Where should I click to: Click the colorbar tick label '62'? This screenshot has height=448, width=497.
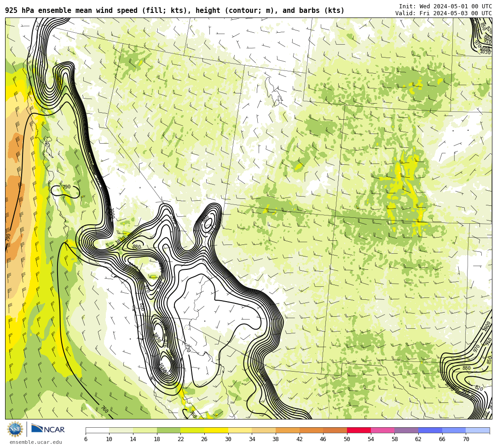tap(418, 439)
